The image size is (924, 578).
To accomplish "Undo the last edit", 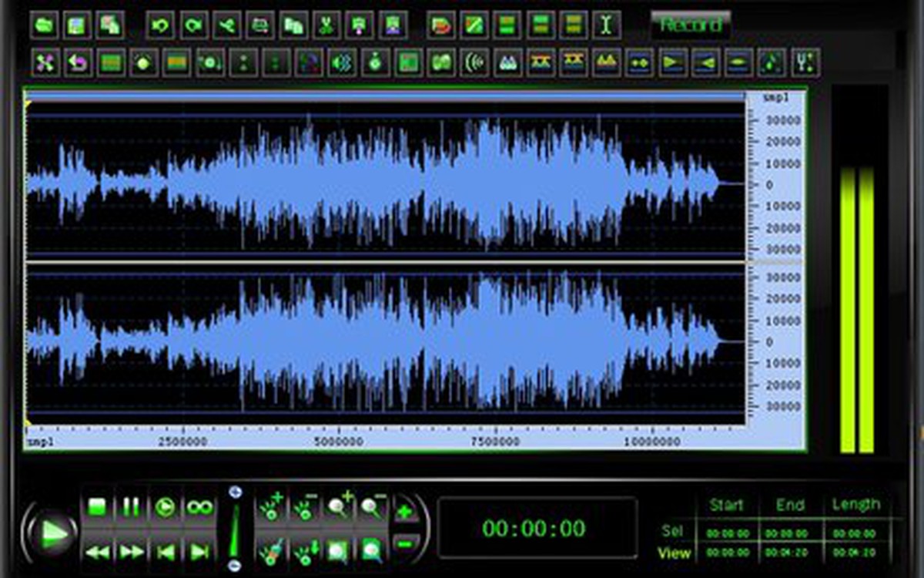I will [x=161, y=25].
